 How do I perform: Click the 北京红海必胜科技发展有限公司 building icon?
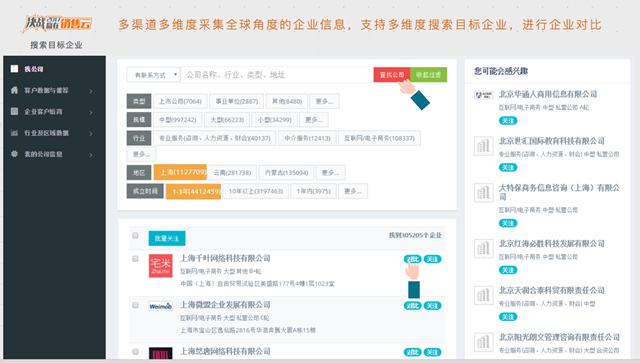point(484,249)
